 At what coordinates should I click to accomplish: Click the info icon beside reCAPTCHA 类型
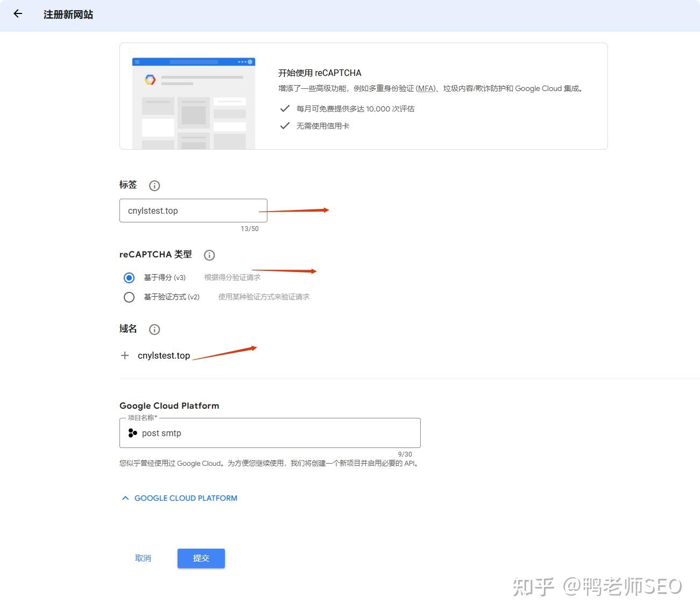pyautogui.click(x=209, y=255)
